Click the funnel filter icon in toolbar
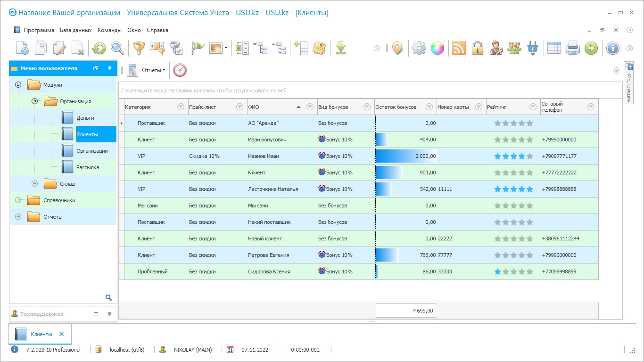This screenshot has width=644, height=362. pyautogui.click(x=139, y=48)
